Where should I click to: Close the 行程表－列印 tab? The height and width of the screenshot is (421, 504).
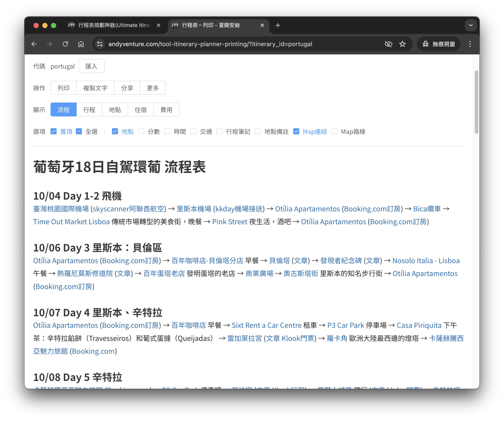(x=262, y=25)
